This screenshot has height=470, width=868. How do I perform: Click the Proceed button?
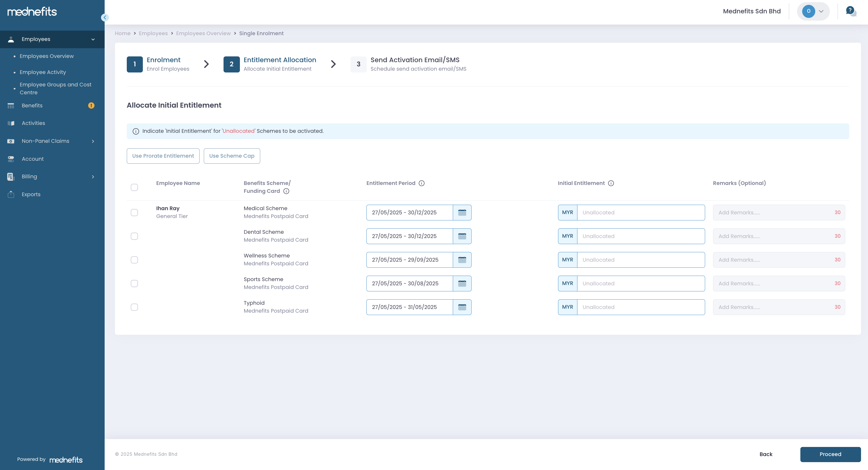click(x=830, y=454)
